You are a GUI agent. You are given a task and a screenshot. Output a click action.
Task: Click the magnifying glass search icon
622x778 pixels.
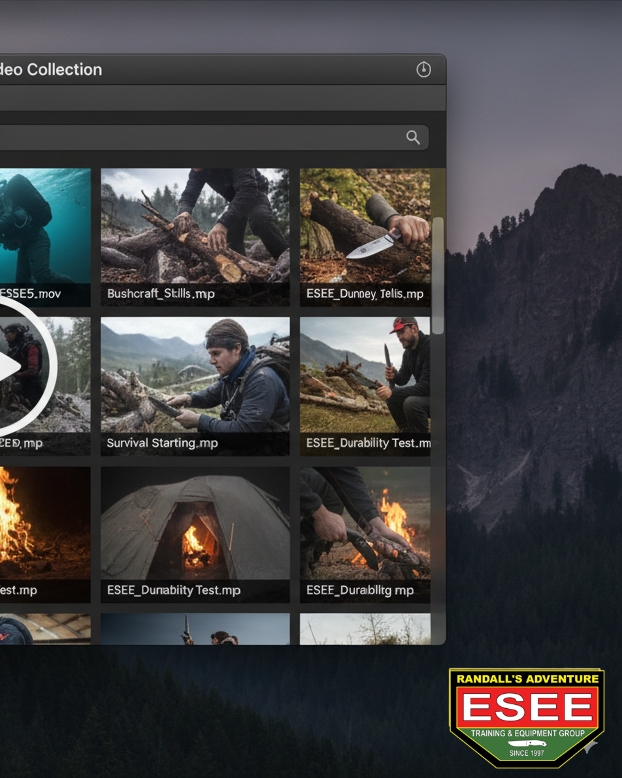point(413,138)
